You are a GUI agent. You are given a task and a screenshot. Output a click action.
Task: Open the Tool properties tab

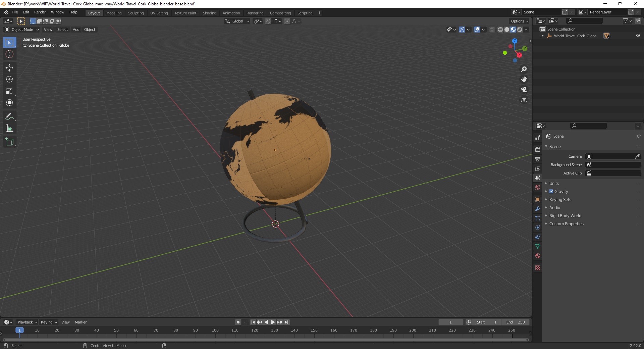click(538, 137)
